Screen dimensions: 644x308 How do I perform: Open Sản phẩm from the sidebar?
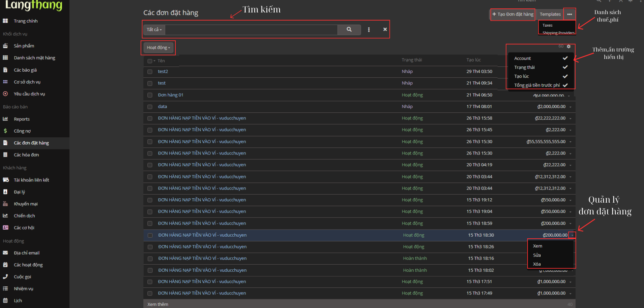(x=24, y=46)
